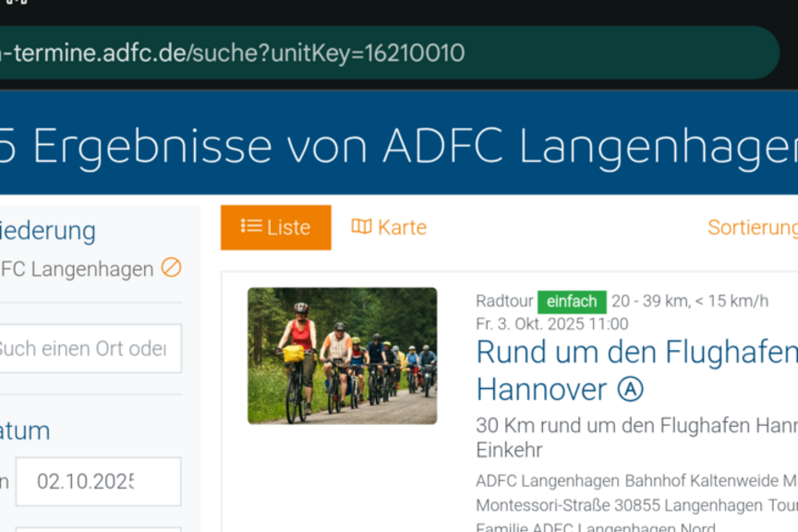The width and height of the screenshot is (798, 532).
Task: Click the map icon next to Karte
Action: point(360,226)
